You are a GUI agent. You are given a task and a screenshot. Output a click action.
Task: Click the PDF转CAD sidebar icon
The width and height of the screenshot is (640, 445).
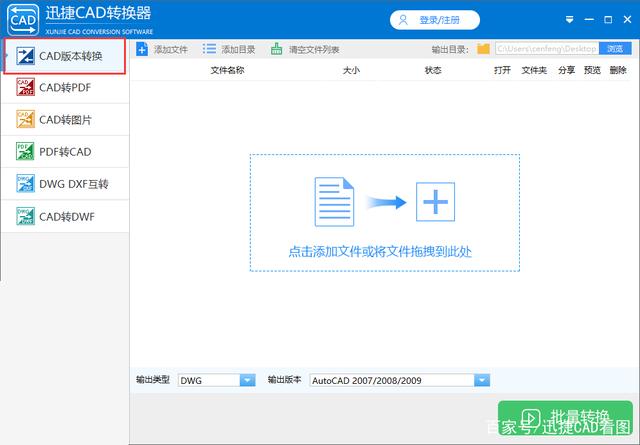click(25, 151)
